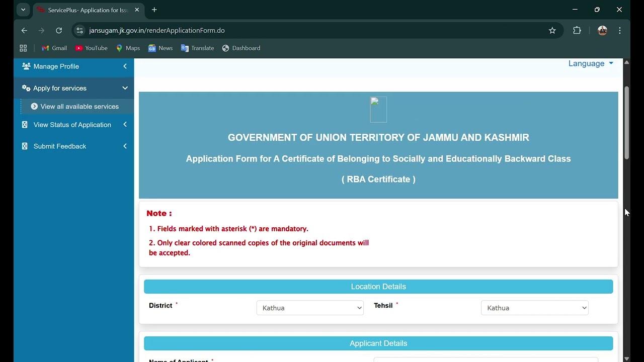Image resolution: width=644 pixels, height=362 pixels.
Task: Click the broken emblem image in header
Action: pyautogui.click(x=378, y=110)
